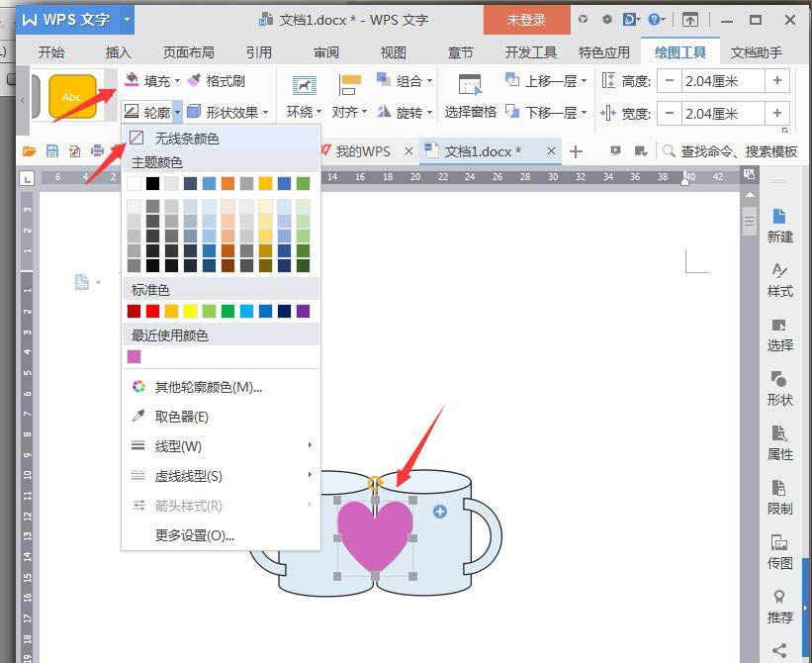This screenshot has height=663, width=812.
Task: Pick the black theme color swatch
Action: pos(152,183)
